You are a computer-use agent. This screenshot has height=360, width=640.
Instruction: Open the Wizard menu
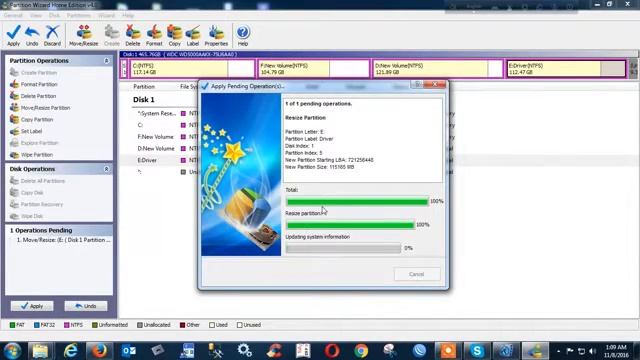pyautogui.click(x=107, y=16)
